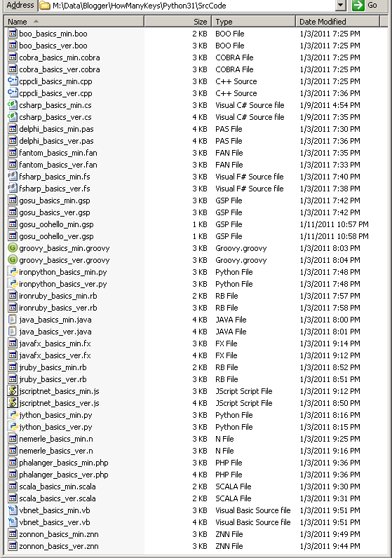392x558 pixels.
Task: Click the groovy_basics_ver.groovy Groovy icon
Action: tap(13, 260)
